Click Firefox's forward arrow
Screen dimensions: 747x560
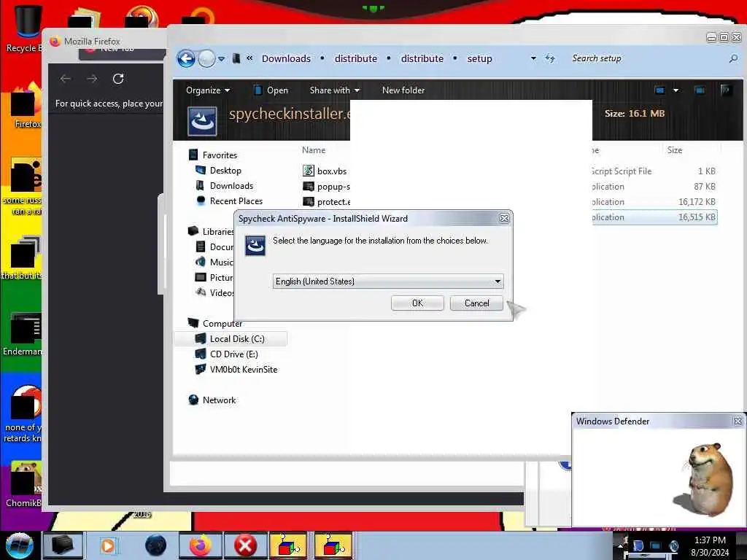92,79
